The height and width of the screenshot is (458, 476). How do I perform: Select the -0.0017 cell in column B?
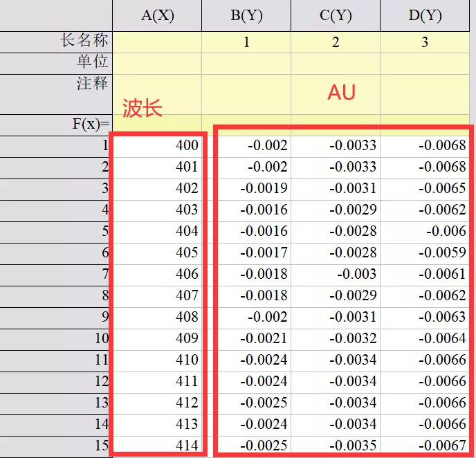246,253
